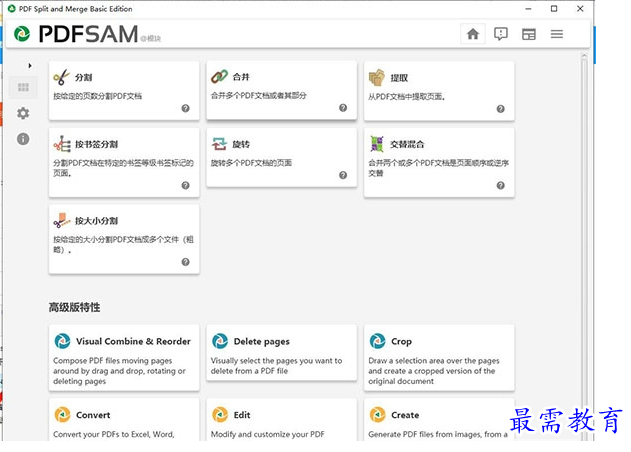The height and width of the screenshot is (452, 631).
Task: Minimize the PDF Split and Merge window
Action: 528,8
